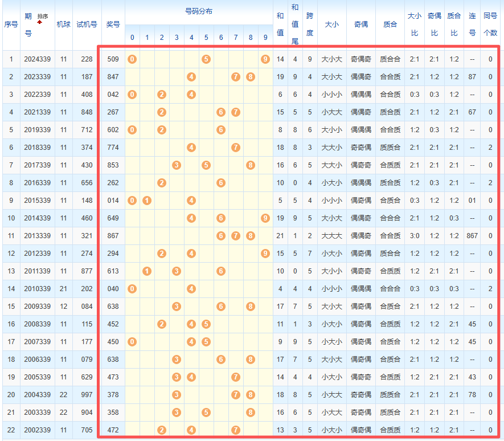
Task: Click orange ball 2 in row 2022339
Action: click(162, 95)
